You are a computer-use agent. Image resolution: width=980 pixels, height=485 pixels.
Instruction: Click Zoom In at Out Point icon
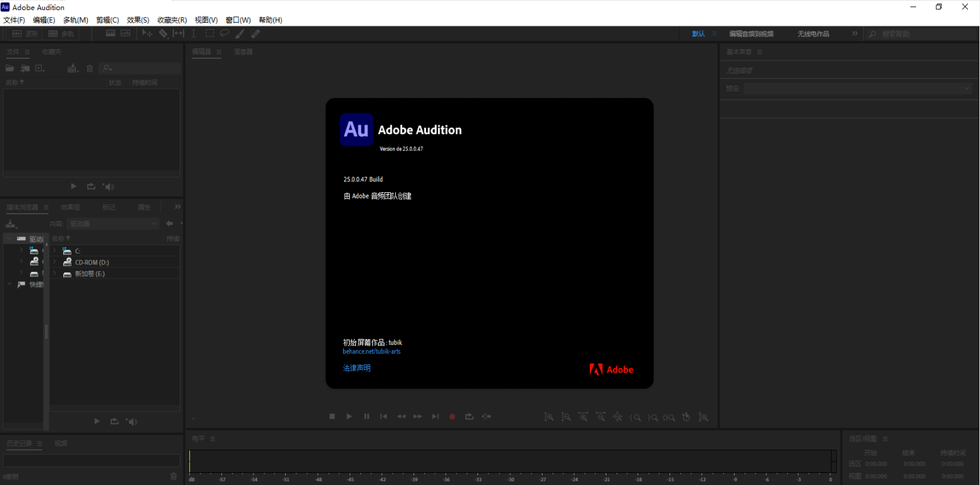[x=652, y=417]
